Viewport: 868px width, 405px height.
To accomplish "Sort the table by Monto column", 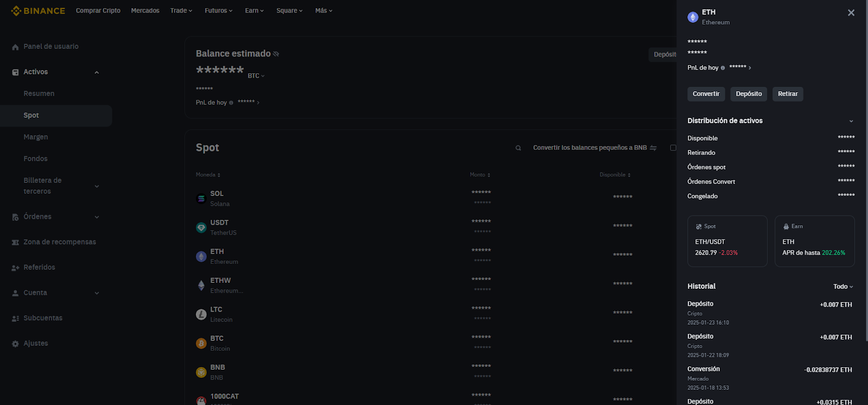I will coord(480,175).
